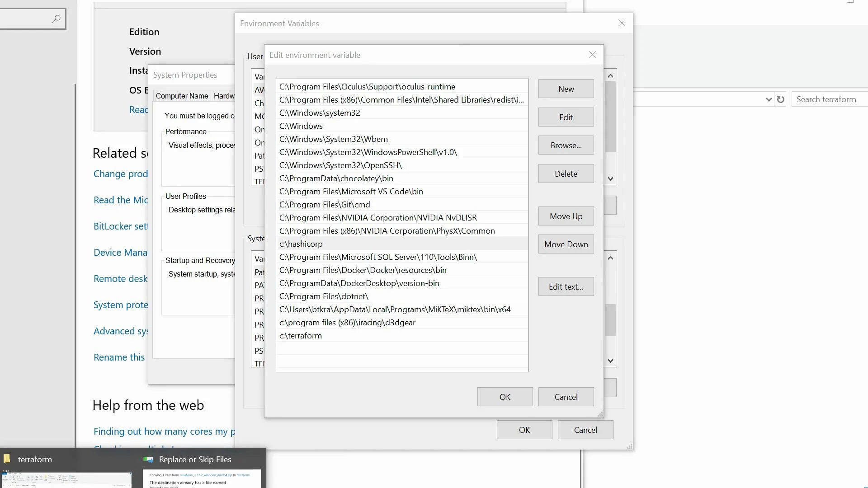Click the Rename this PC link
This screenshot has height=488, width=868.
[119, 357]
